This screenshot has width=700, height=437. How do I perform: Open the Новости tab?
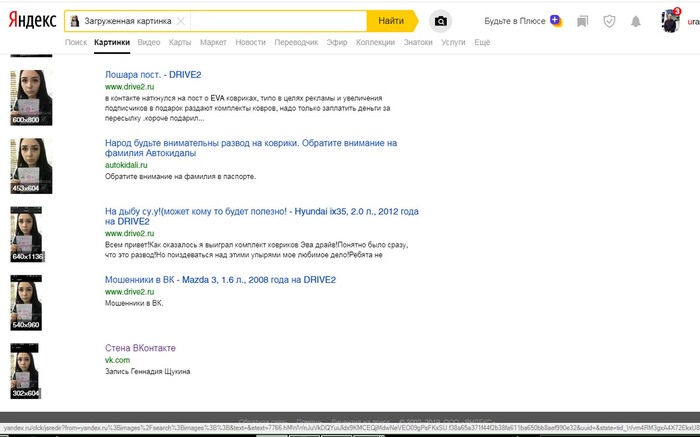coord(250,42)
